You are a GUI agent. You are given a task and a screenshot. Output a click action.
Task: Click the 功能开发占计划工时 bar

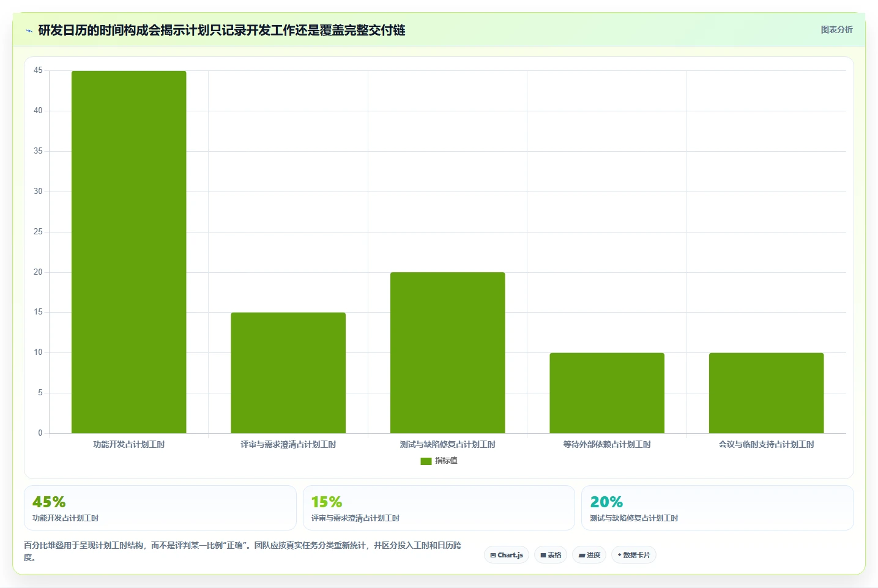pyautogui.click(x=128, y=252)
